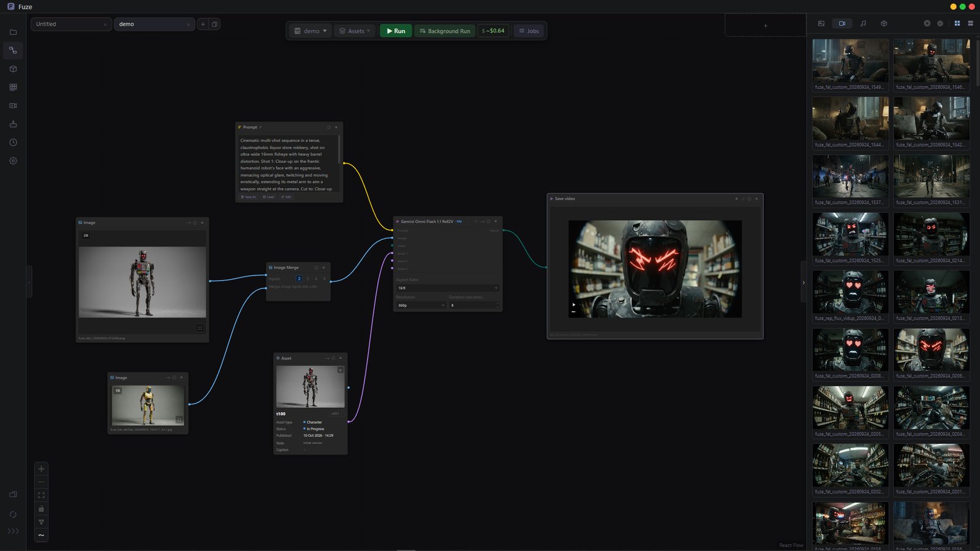Set Image Merge inputs to 4
The width and height of the screenshot is (980, 551).
click(x=316, y=279)
